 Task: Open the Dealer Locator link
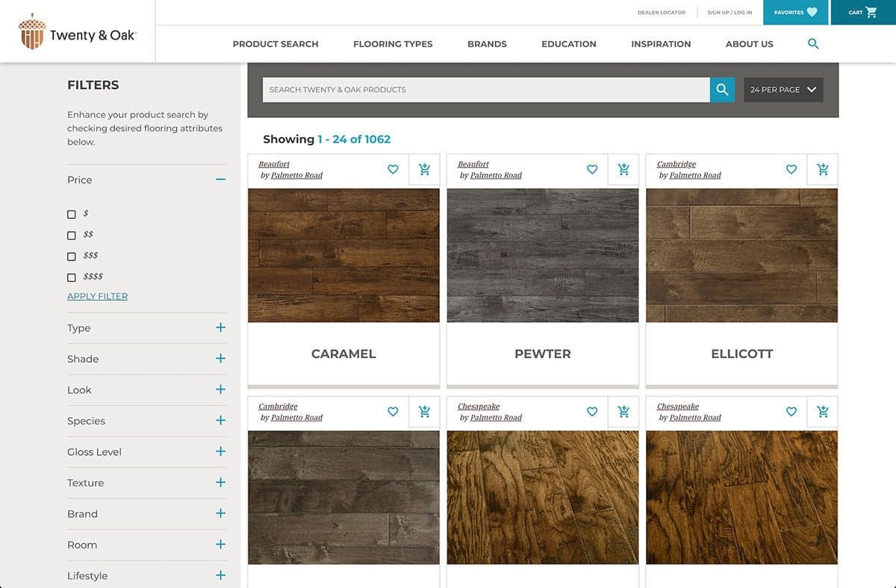pyautogui.click(x=662, y=13)
